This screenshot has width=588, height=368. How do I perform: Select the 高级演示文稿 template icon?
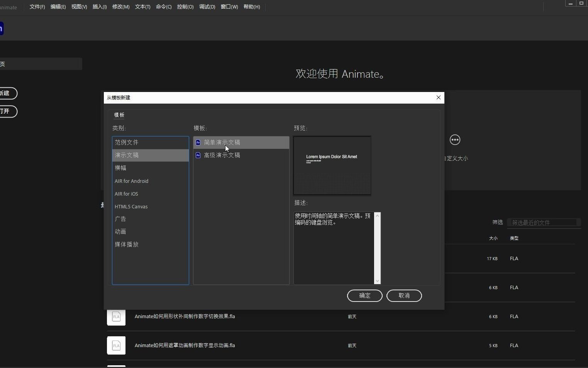tap(198, 155)
